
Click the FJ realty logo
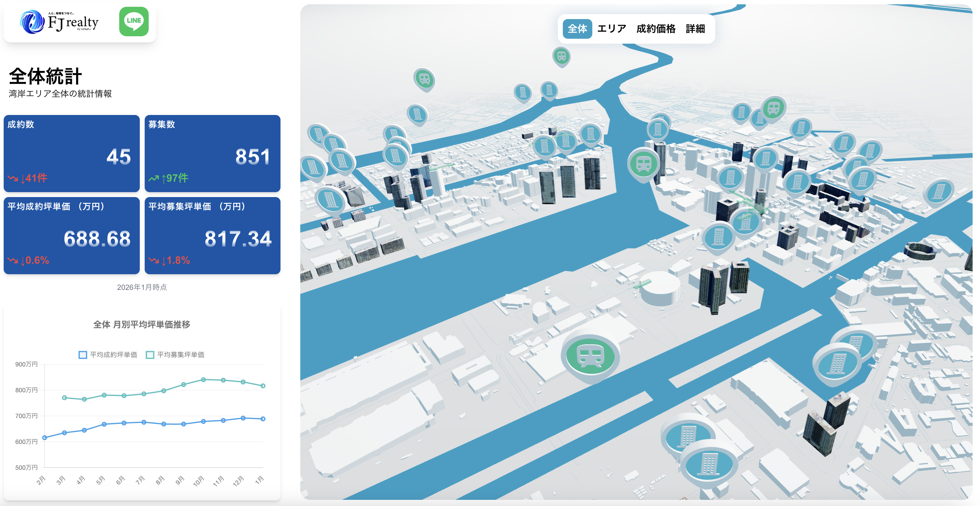tap(60, 22)
